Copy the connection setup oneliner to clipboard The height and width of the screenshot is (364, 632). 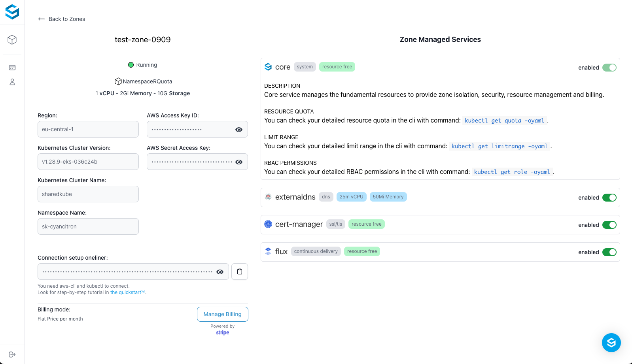[x=240, y=272]
